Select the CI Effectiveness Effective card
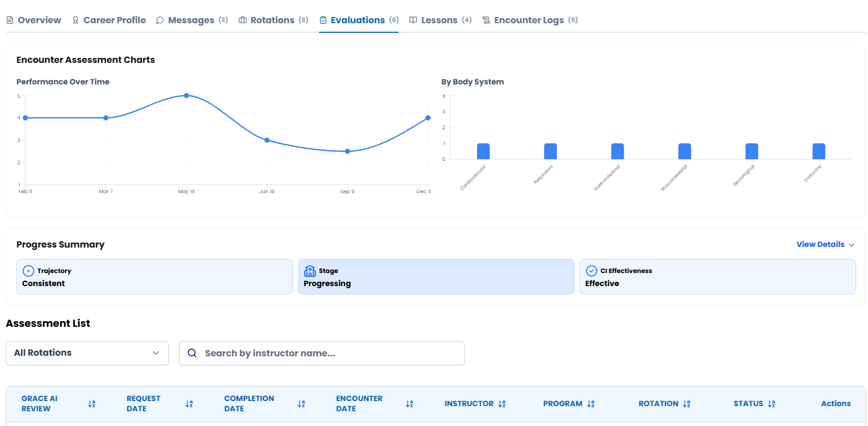 (718, 277)
